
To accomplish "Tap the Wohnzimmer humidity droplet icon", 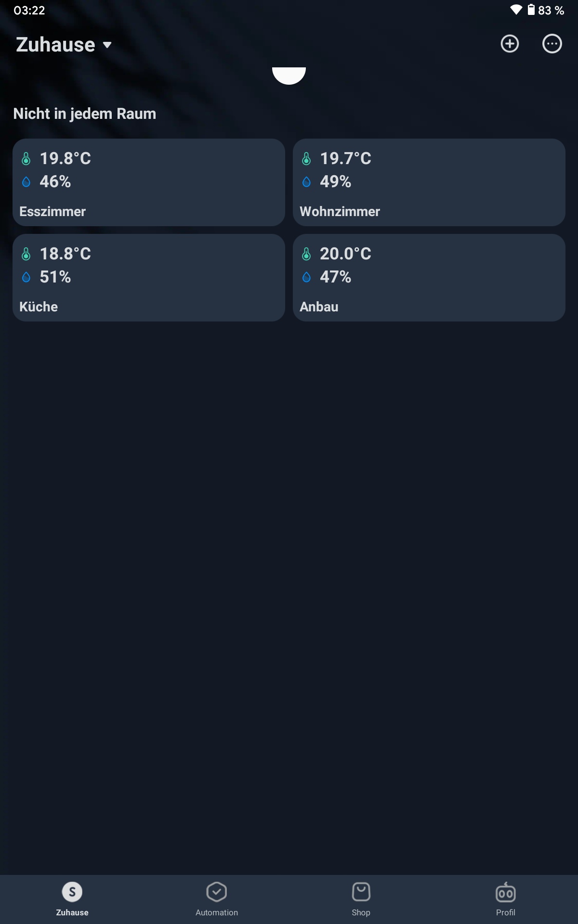I will (306, 182).
